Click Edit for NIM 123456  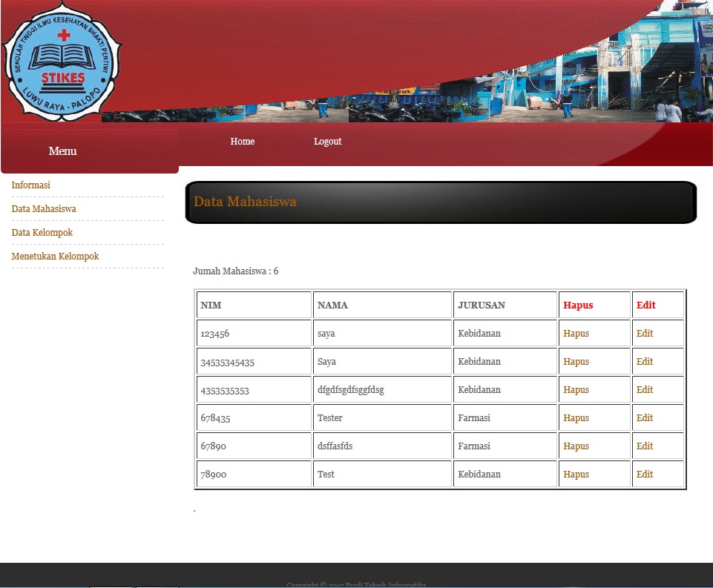(x=645, y=334)
